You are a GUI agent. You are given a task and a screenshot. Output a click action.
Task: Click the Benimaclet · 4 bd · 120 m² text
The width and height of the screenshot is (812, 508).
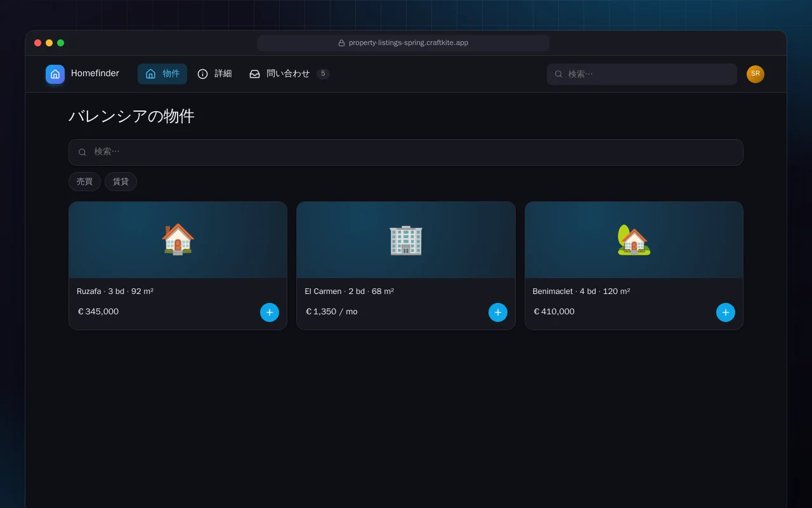(x=581, y=291)
